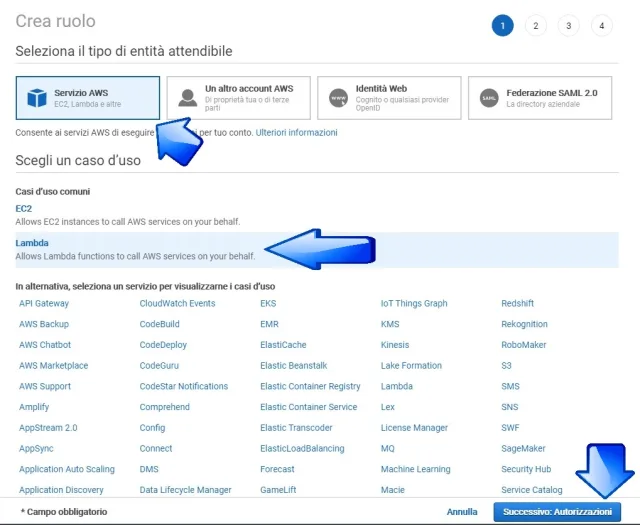Select the Lex service
This screenshot has height=525, width=640.
tap(388, 407)
